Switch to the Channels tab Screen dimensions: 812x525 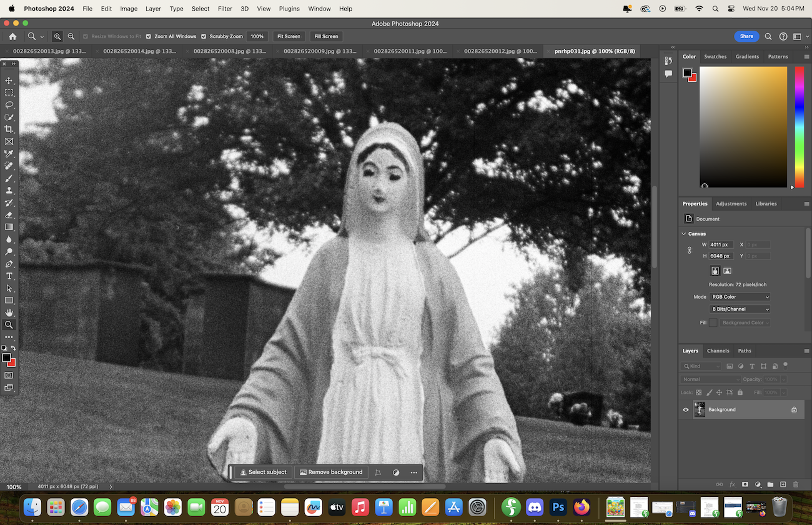click(718, 351)
